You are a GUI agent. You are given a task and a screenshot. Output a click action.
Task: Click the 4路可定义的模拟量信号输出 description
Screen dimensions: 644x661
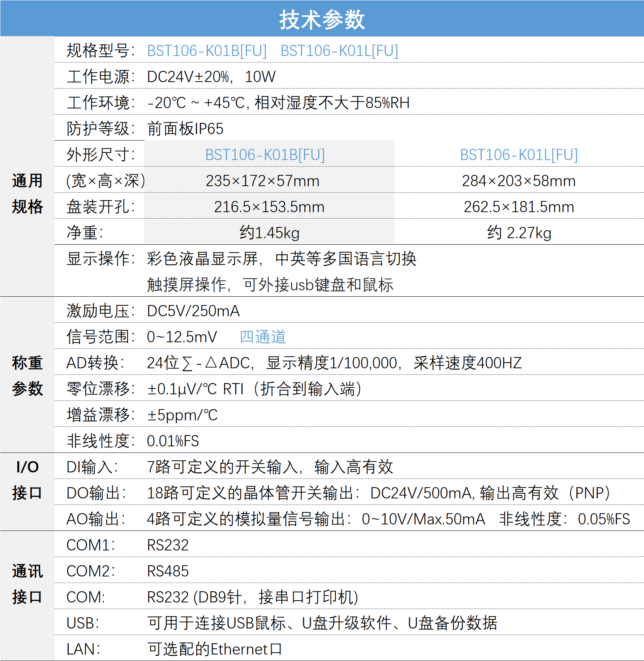coord(388,519)
